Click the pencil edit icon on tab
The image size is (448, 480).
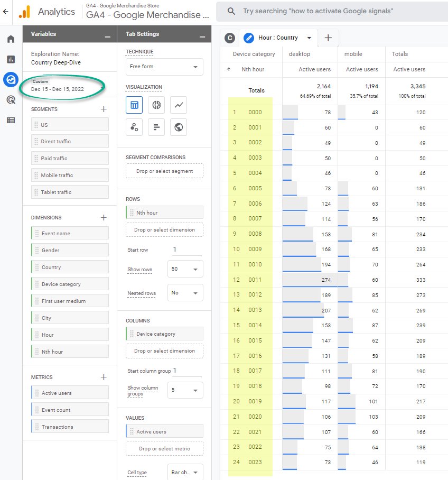(249, 38)
